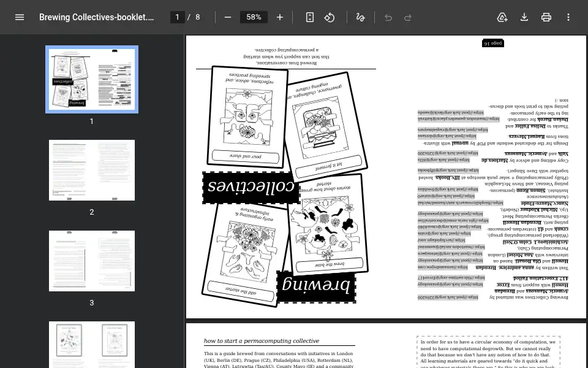Rotate the document counterclockwise

[330, 17]
